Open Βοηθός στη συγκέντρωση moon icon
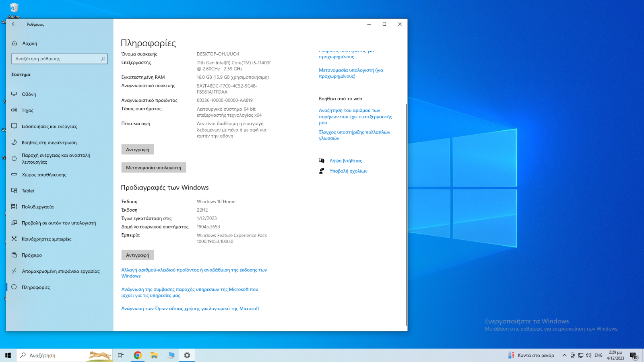 pos(14,142)
